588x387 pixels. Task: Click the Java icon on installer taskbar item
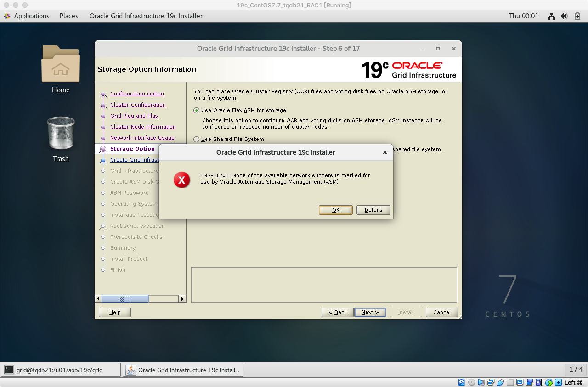[x=131, y=370]
